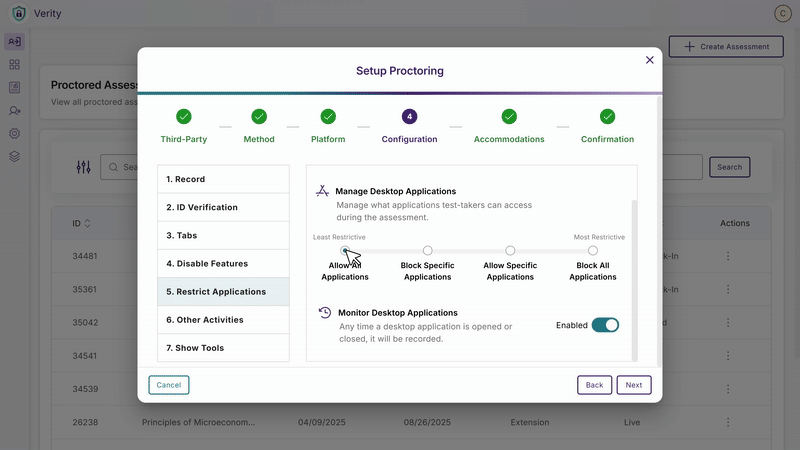The width and height of the screenshot is (800, 450).
Task: Click the layers stack icon in sidebar
Action: coord(14,156)
